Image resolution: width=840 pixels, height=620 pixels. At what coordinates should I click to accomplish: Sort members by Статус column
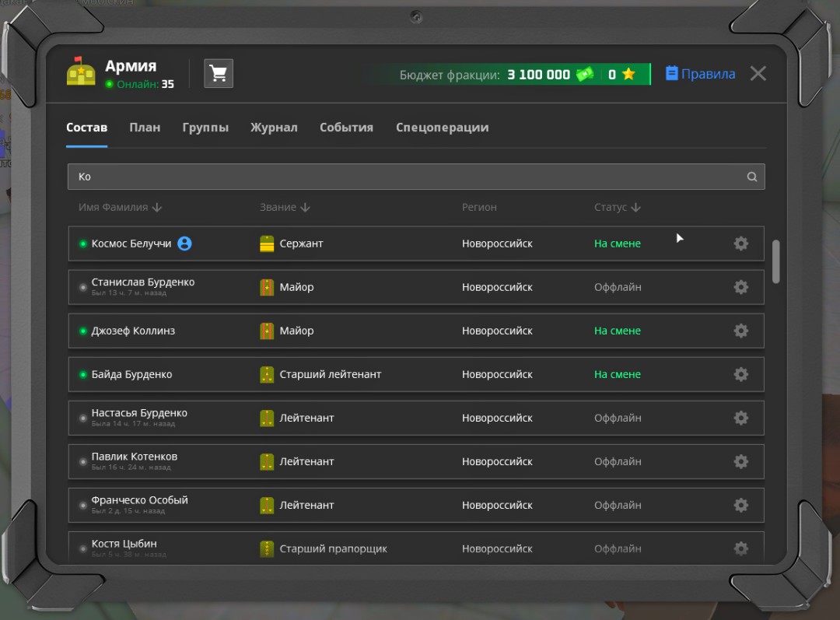click(618, 208)
